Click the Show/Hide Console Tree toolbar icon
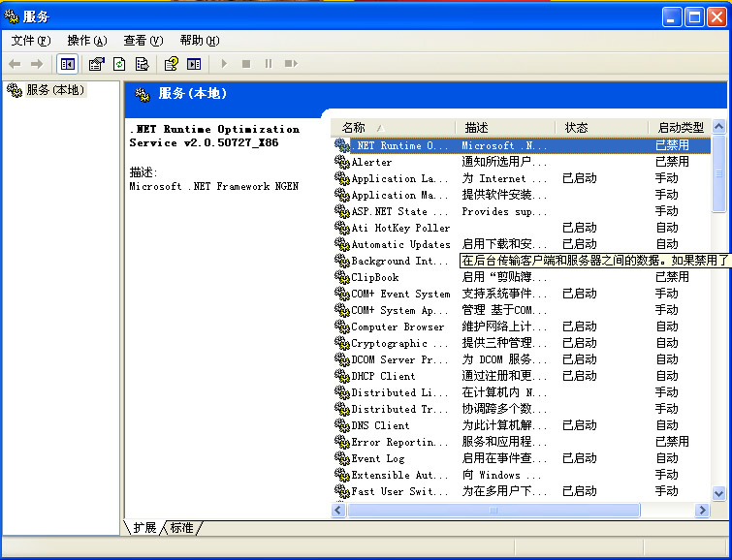 click(68, 64)
